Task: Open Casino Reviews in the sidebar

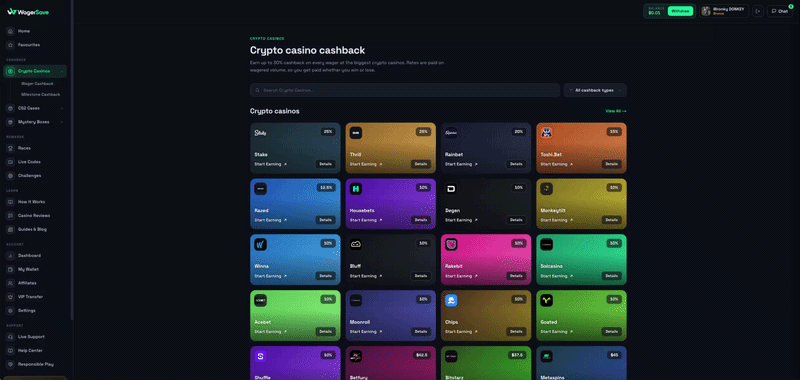Action: pos(35,216)
